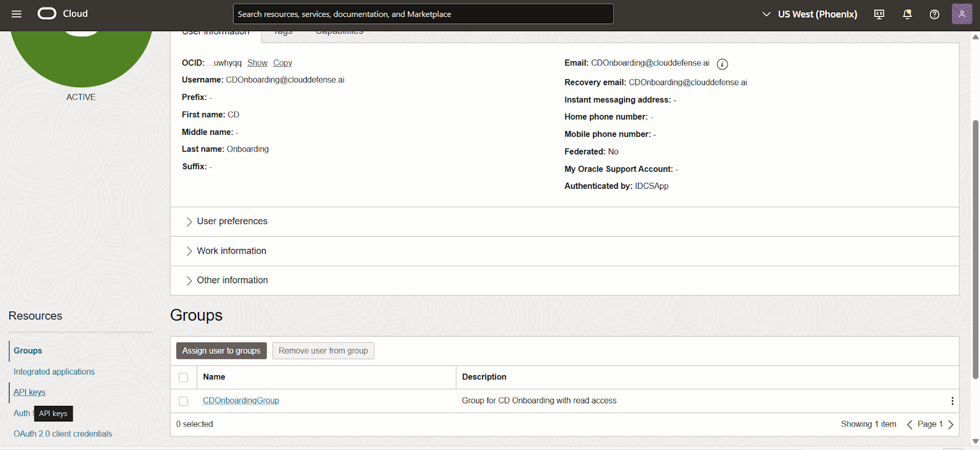
Task: Go to next page arrow
Action: tap(951, 424)
